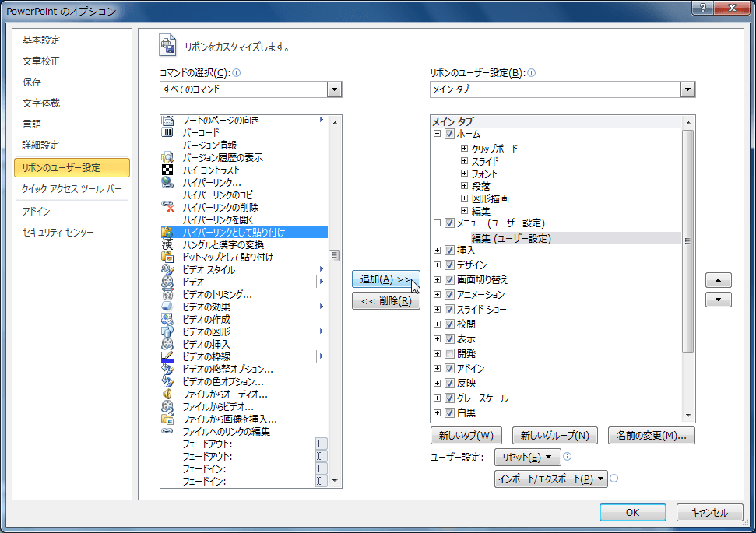Click the ビデオの枠線 pencil icon

(x=167, y=356)
